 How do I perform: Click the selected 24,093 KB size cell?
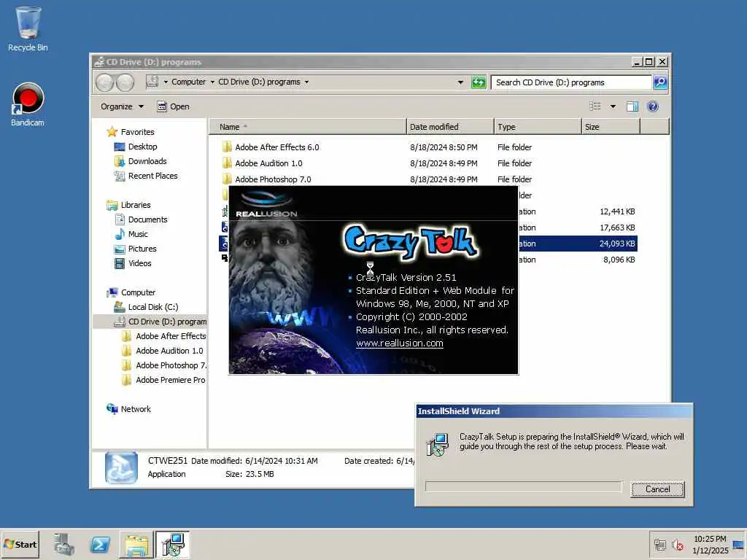click(617, 244)
